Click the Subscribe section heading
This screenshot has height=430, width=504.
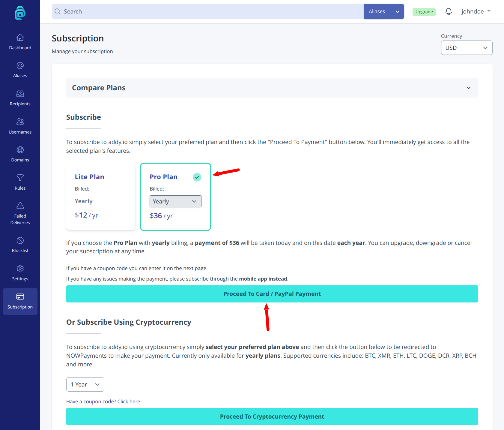pos(83,117)
